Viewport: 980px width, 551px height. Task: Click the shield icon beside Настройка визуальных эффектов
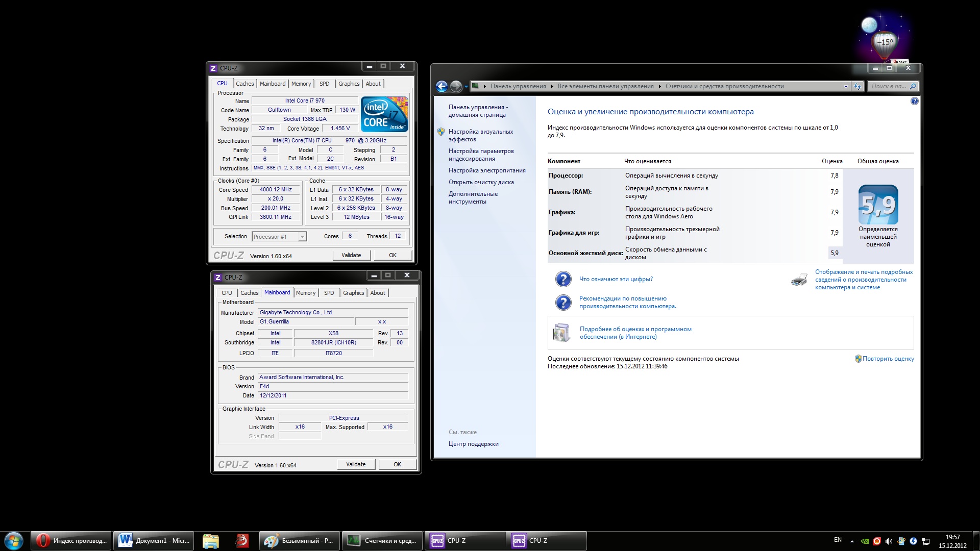coord(441,132)
